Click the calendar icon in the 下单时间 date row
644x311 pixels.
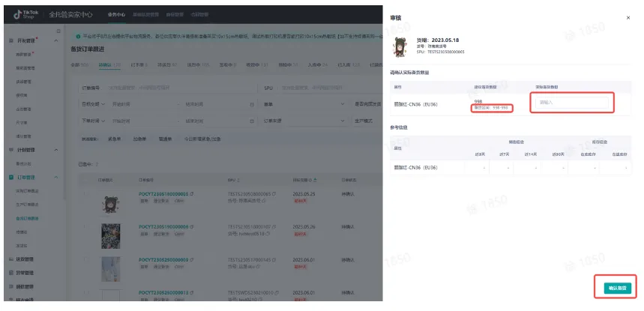click(x=252, y=121)
